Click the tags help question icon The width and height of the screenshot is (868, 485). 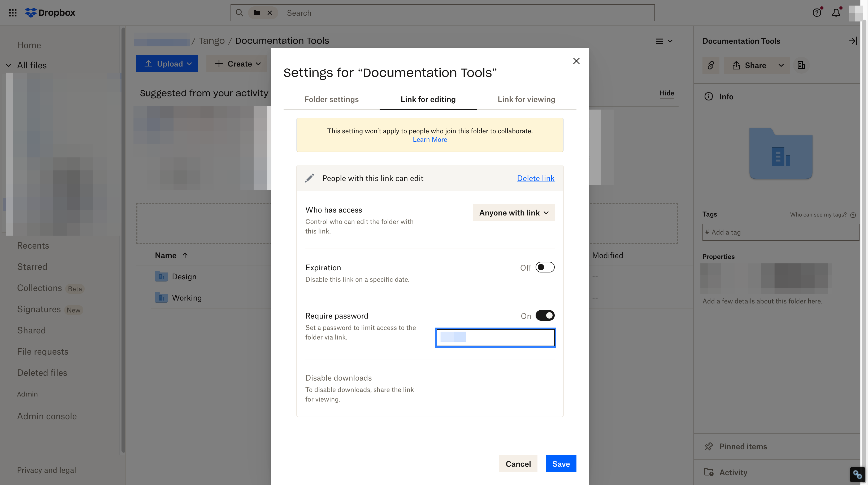[853, 215]
